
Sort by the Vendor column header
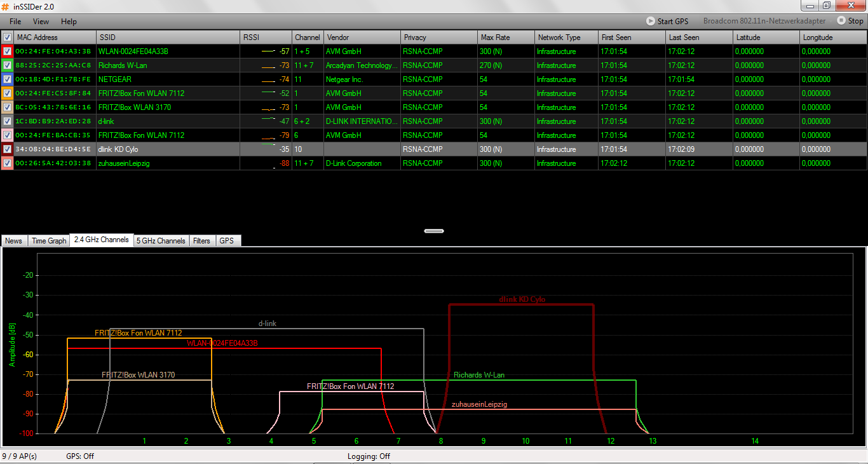coord(362,38)
